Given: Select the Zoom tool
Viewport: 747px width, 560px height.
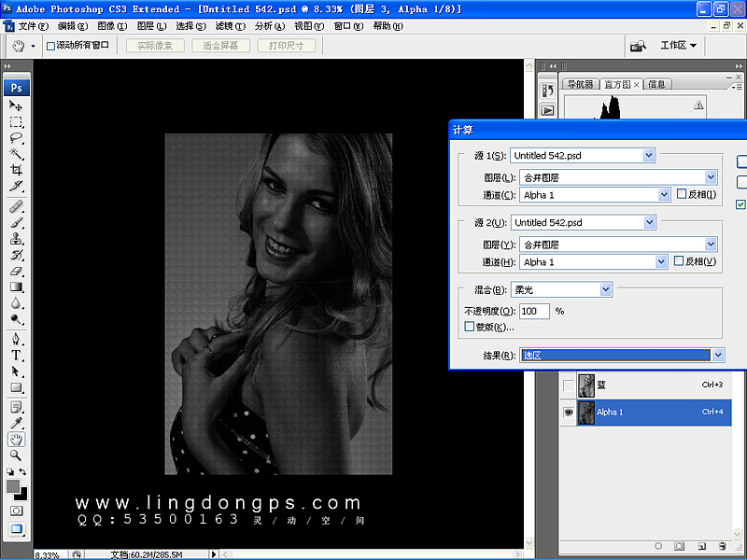Looking at the screenshot, I should [x=16, y=455].
